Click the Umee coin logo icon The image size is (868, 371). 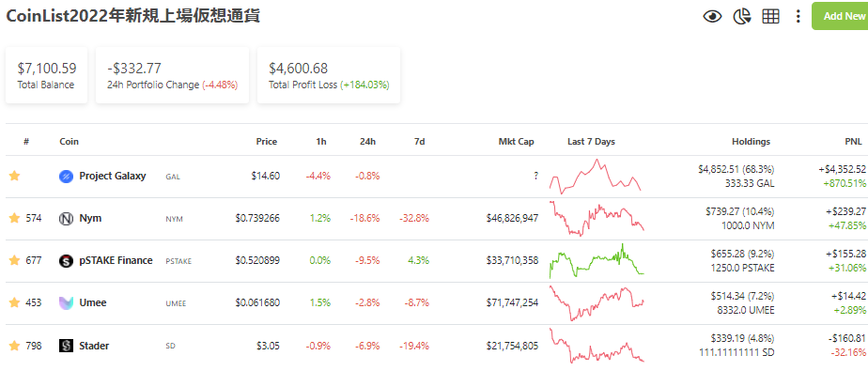(x=66, y=302)
